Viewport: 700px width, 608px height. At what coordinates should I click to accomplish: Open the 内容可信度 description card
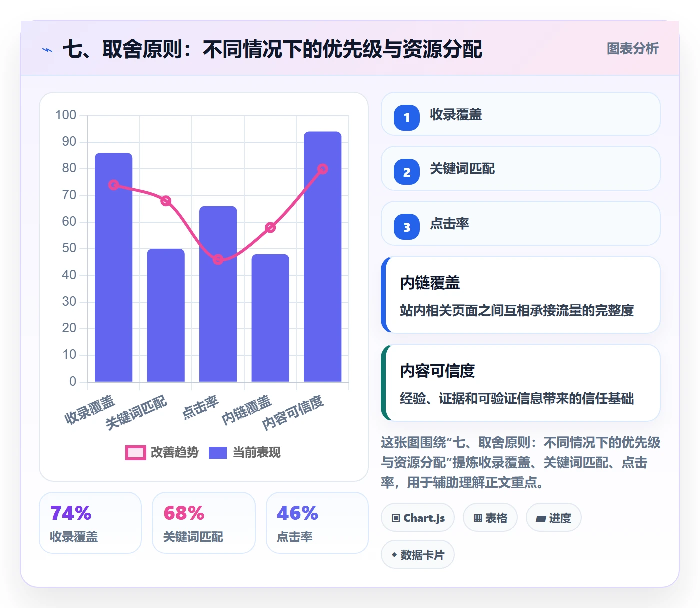(x=521, y=383)
